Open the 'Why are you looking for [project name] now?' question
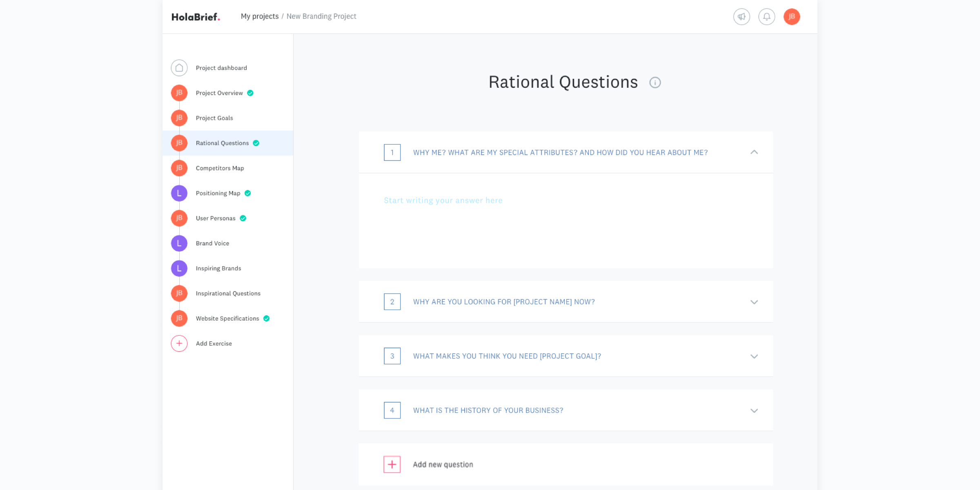 coord(566,302)
